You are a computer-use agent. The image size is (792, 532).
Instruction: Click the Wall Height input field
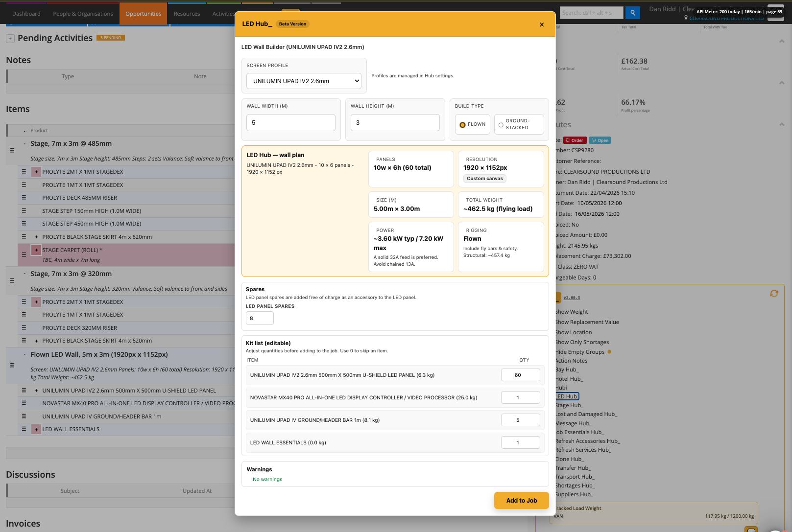(395, 123)
